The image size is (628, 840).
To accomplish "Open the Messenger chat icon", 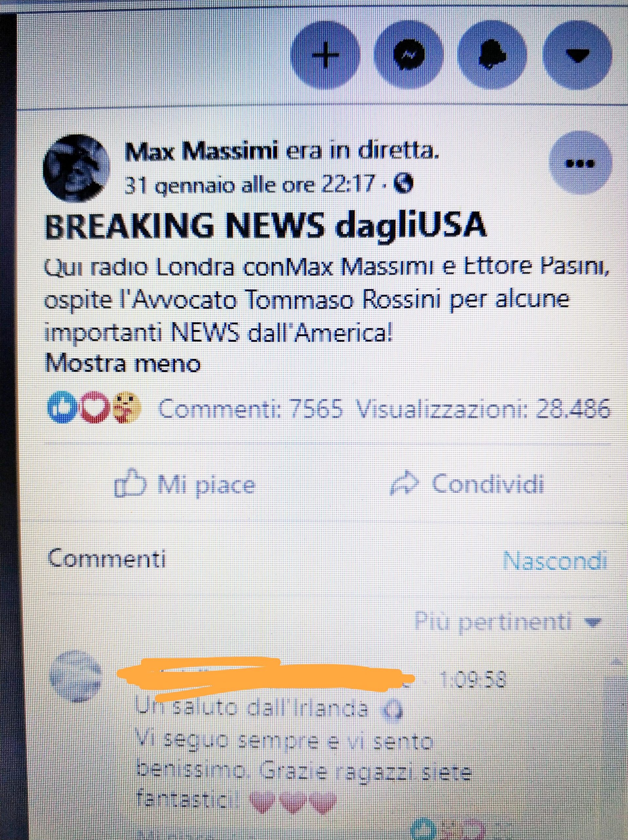I will (x=409, y=56).
